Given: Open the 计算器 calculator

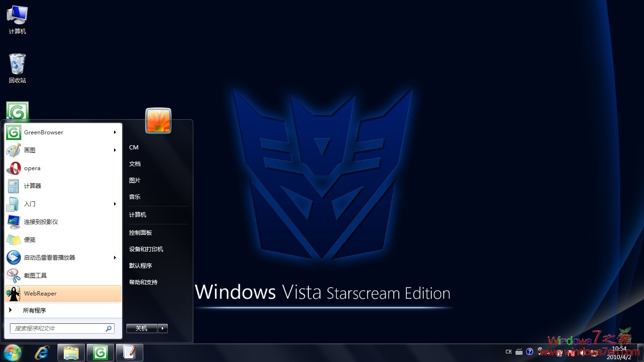Looking at the screenshot, I should click(31, 186).
